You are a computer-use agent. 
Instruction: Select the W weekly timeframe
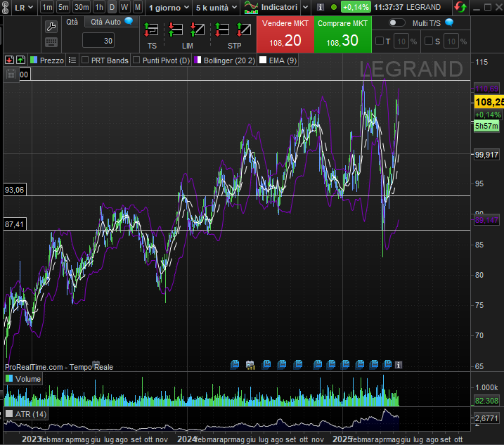pyautogui.click(x=124, y=7)
